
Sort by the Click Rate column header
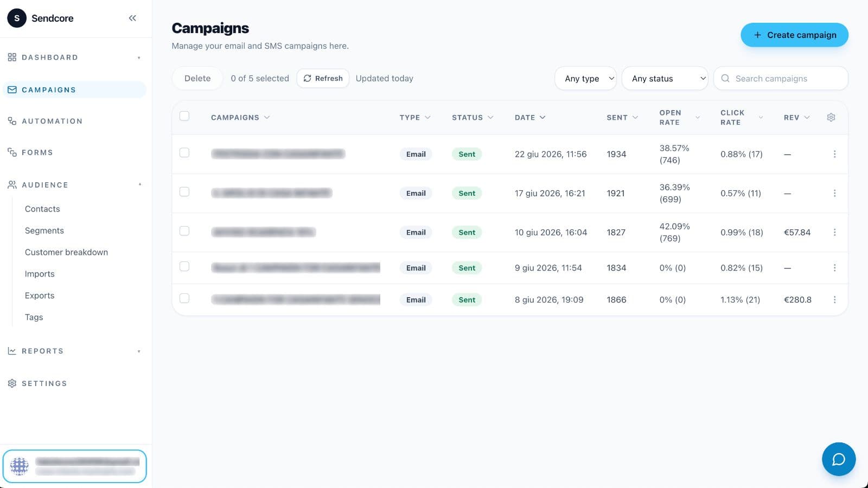click(x=742, y=117)
